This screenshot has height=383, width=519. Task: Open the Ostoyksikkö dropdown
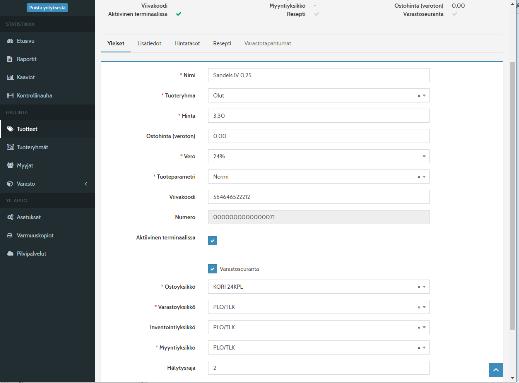click(319, 287)
